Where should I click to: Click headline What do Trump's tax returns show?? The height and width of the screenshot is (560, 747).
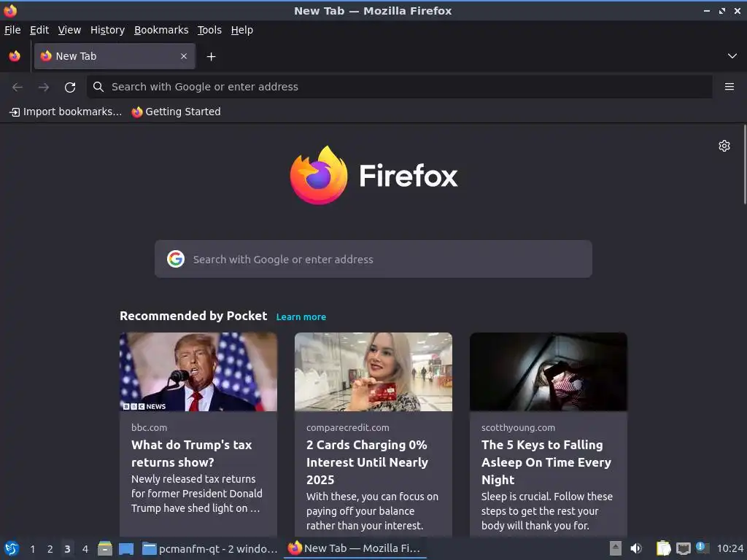pos(192,454)
